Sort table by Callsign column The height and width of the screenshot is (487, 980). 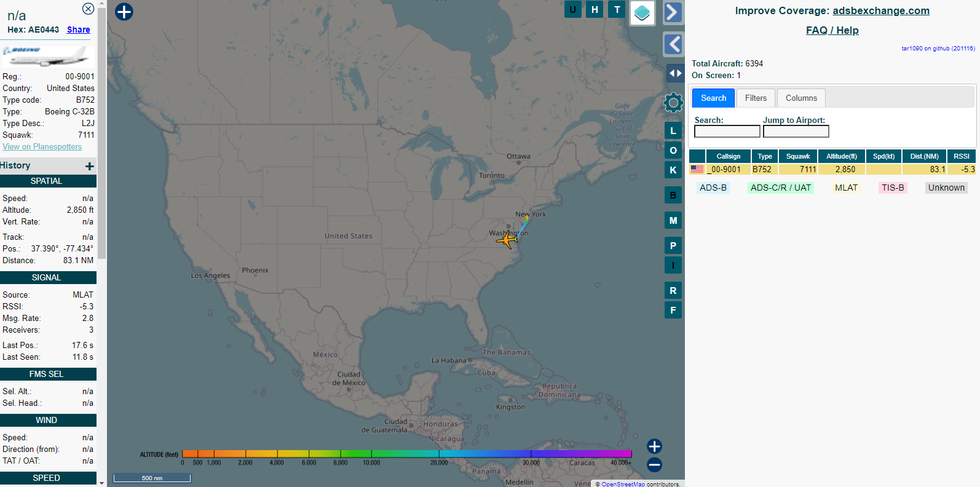[x=729, y=156]
